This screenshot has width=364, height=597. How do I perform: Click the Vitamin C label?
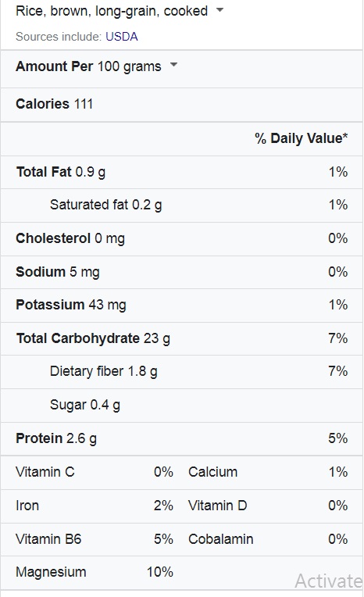(45, 472)
